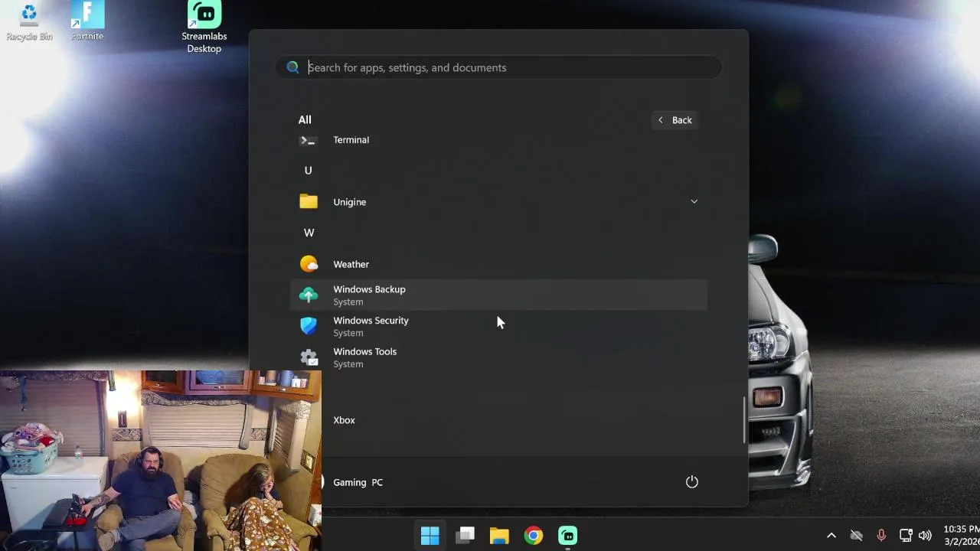Click the Windows Tools label text
The width and height of the screenshot is (980, 551).
coord(364,352)
